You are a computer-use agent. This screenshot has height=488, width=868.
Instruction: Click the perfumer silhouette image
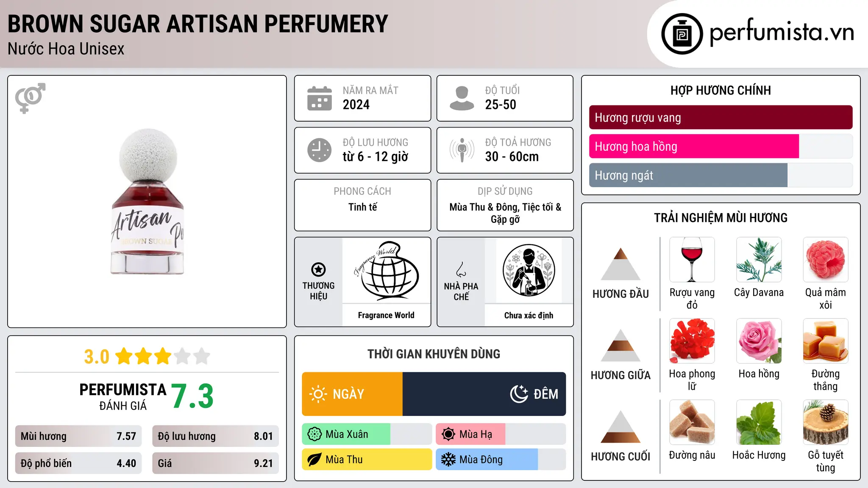(x=529, y=270)
